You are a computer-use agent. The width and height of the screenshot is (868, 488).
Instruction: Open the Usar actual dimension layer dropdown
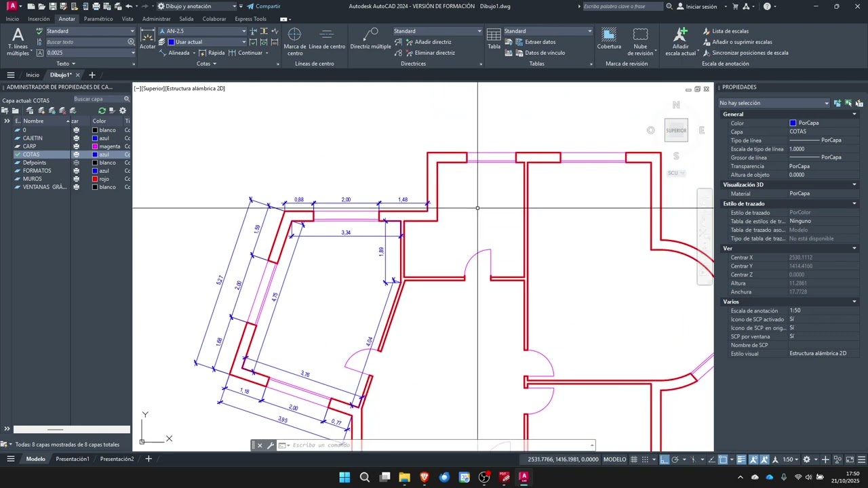206,42
